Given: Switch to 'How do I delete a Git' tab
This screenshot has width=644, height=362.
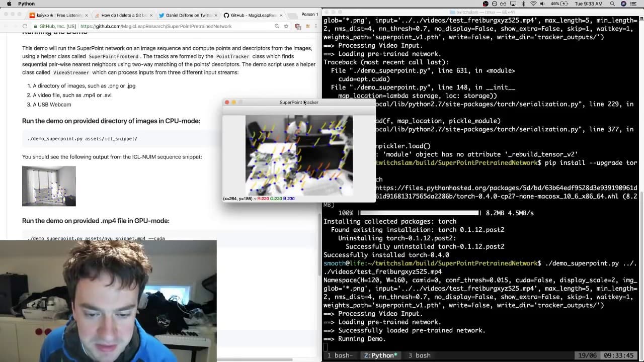Looking at the screenshot, I should tap(124, 15).
